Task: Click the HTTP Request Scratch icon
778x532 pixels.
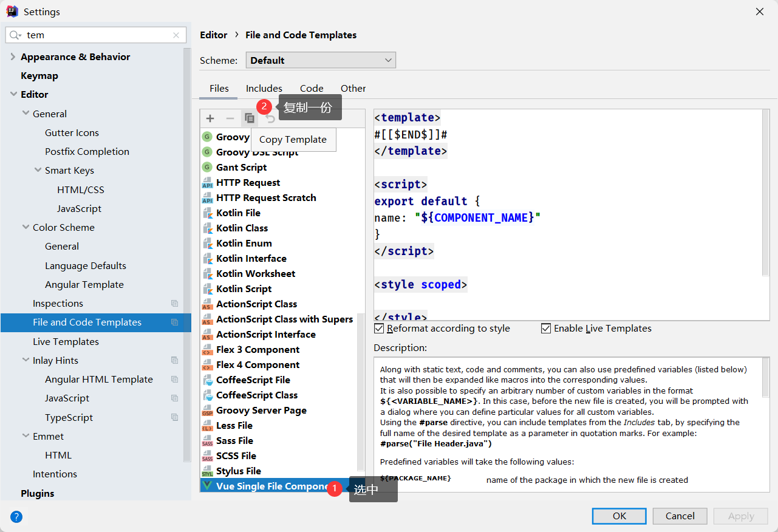Action: [207, 197]
